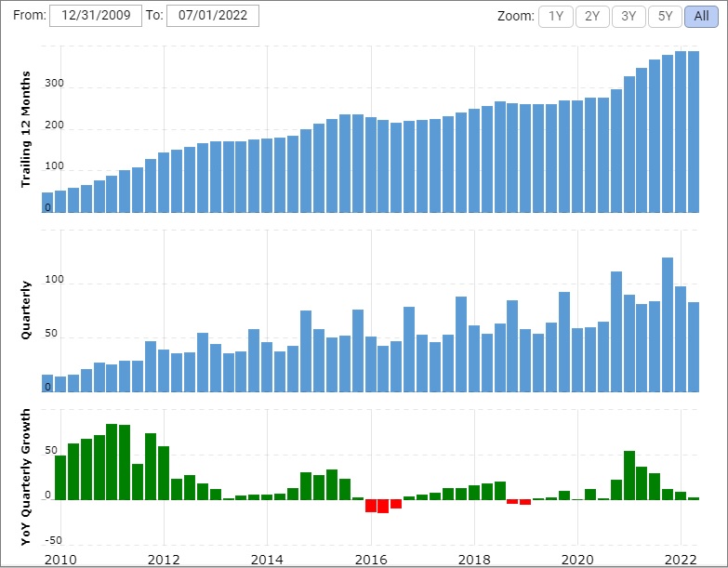Click the -50 label on the growth chart
728x568 pixels.
click(x=53, y=540)
